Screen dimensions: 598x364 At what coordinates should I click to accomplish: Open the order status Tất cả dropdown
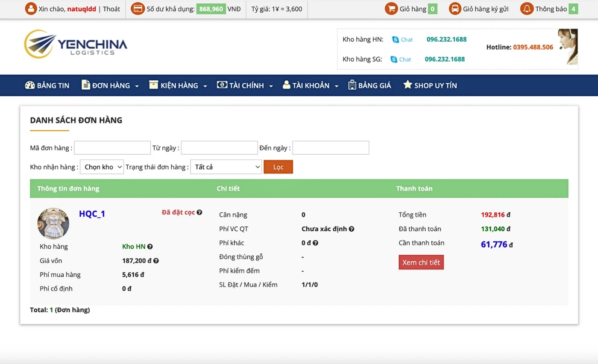pyautogui.click(x=226, y=167)
